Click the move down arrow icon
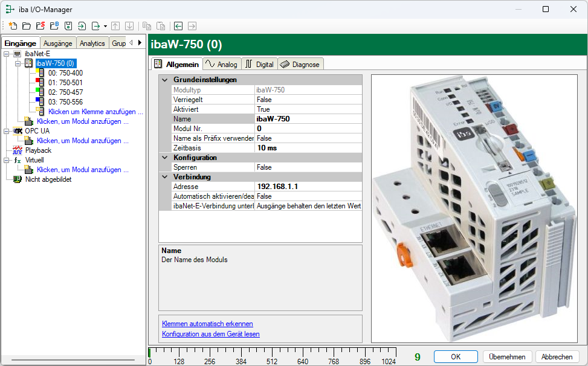This screenshot has height=366, width=588. point(129,26)
